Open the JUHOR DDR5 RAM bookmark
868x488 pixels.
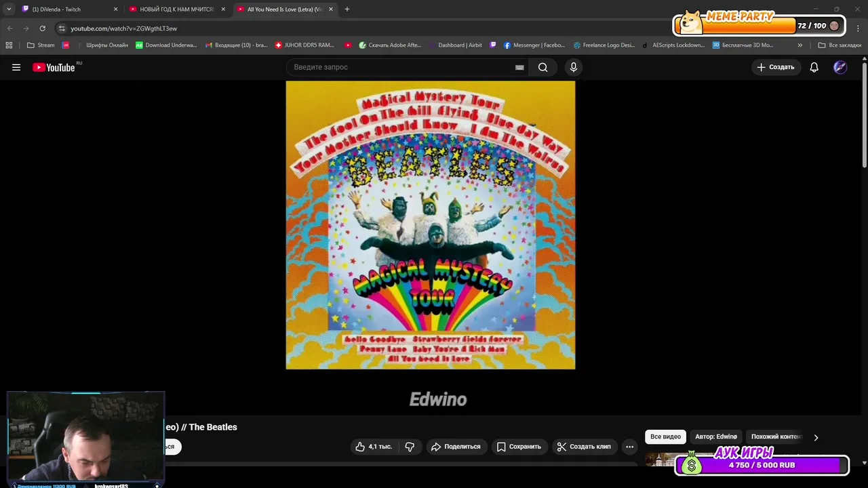[304, 45]
